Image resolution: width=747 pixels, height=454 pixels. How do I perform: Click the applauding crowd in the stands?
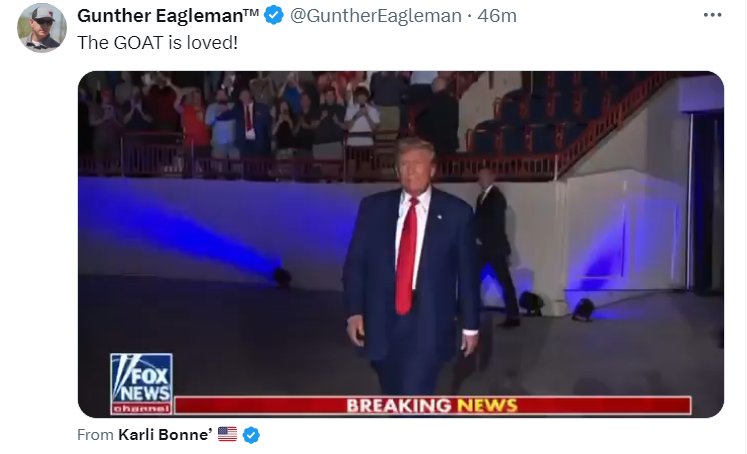tap(267, 112)
